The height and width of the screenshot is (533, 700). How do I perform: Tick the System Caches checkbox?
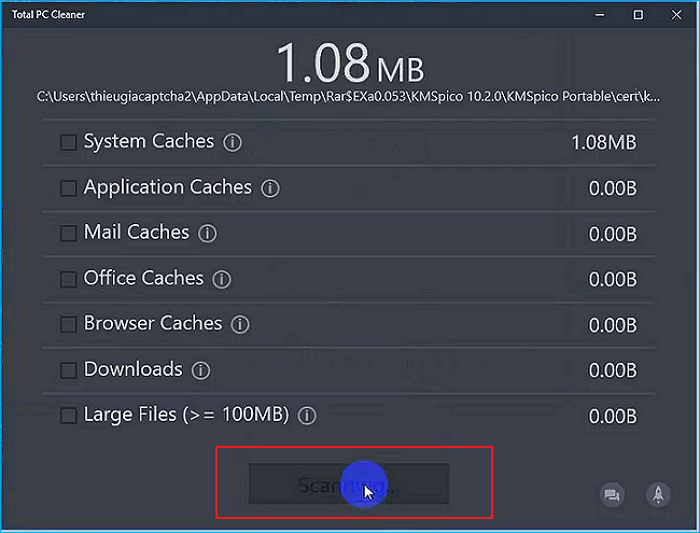68,143
